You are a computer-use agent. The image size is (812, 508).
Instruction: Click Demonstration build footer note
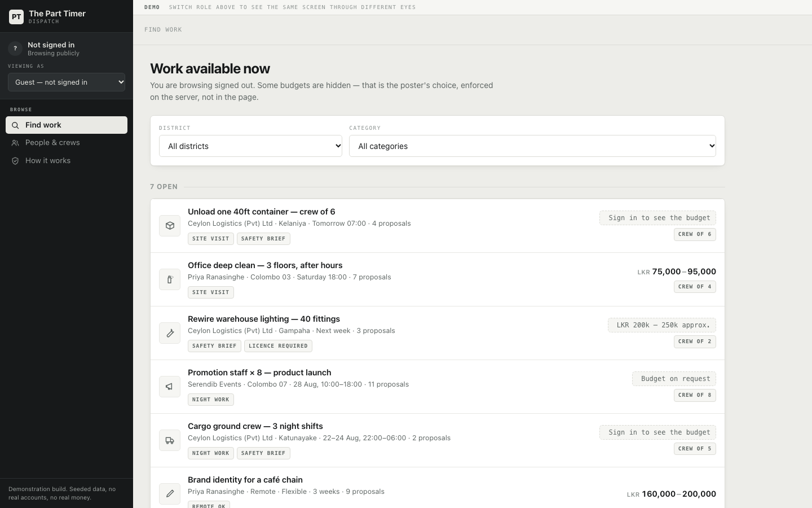(x=62, y=493)
